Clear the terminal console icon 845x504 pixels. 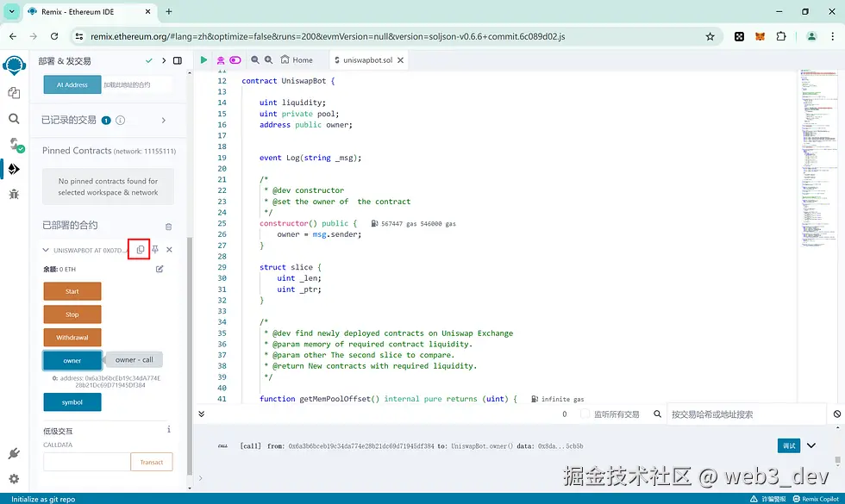[x=837, y=414]
